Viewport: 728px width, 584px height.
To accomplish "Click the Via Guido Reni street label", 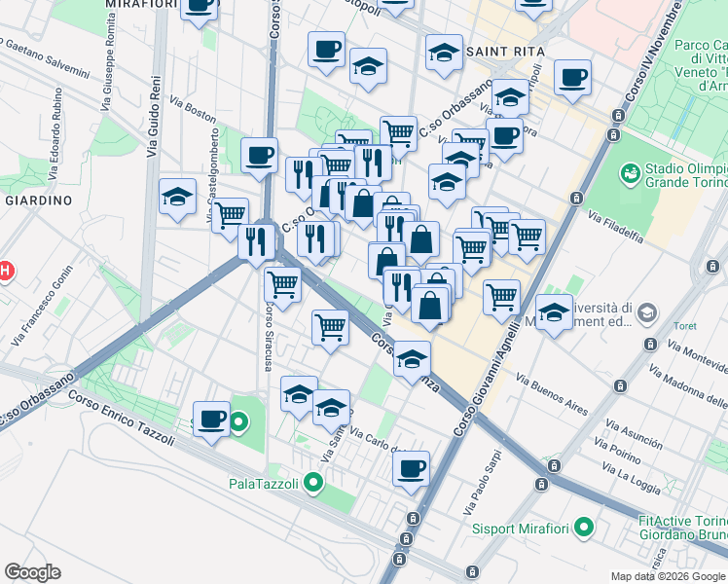I will [x=154, y=117].
